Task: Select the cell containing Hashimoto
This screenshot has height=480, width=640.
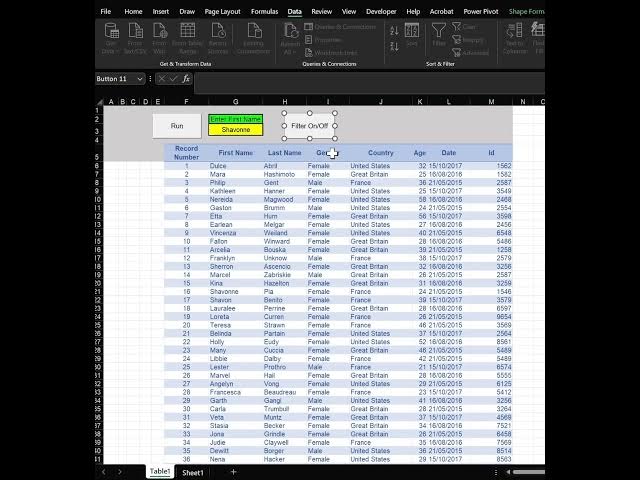Action: tap(284, 174)
